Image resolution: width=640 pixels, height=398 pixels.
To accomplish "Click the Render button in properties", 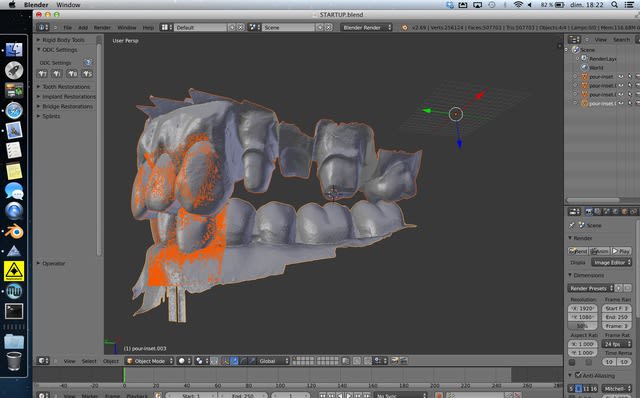I will (x=578, y=251).
